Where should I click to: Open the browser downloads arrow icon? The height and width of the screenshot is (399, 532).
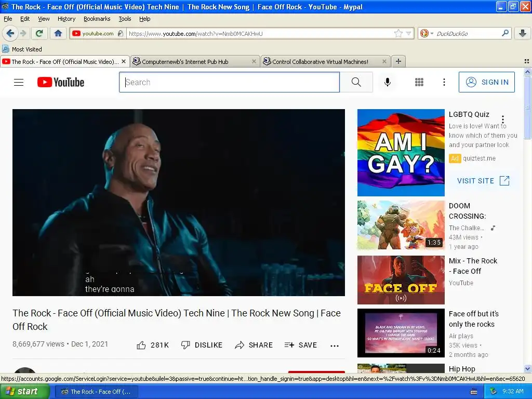(523, 33)
